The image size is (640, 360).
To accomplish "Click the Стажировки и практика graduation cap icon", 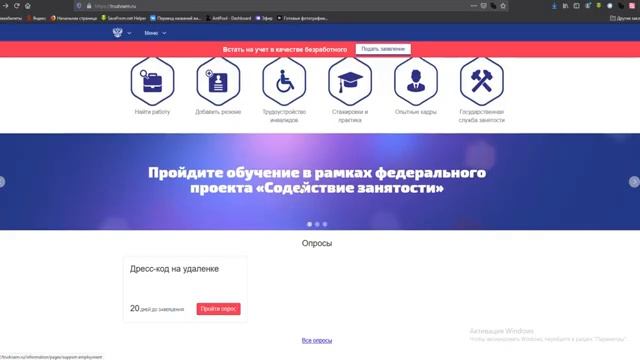I will coord(350,81).
